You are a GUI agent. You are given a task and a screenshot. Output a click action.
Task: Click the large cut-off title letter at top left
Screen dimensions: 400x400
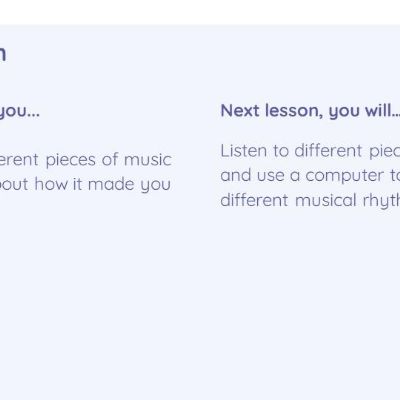[x=3, y=54]
